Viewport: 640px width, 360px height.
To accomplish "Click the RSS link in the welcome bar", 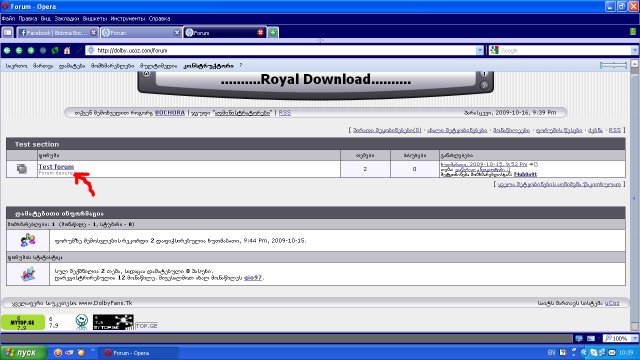I will point(284,113).
